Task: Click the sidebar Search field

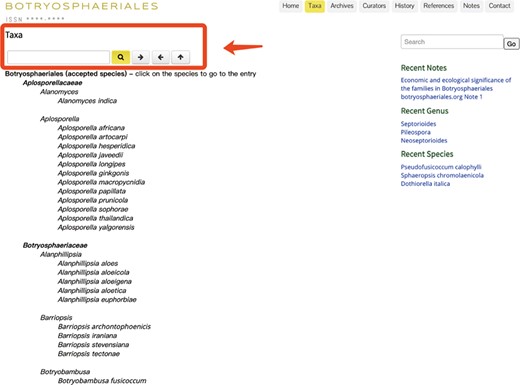Action: pos(452,42)
